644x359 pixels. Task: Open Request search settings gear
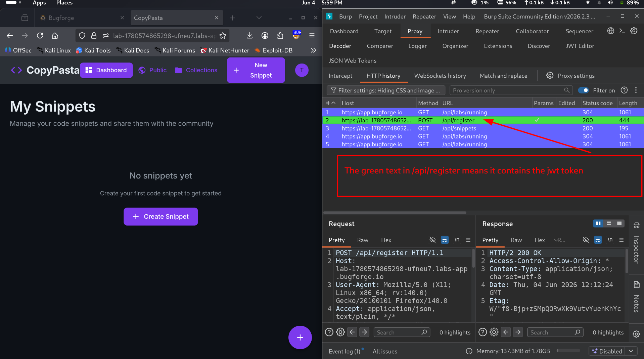[x=340, y=332]
